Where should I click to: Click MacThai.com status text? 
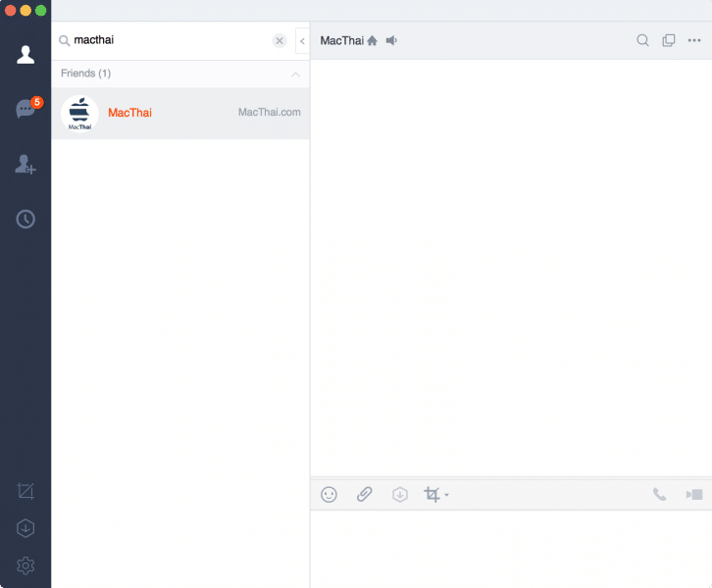click(270, 112)
